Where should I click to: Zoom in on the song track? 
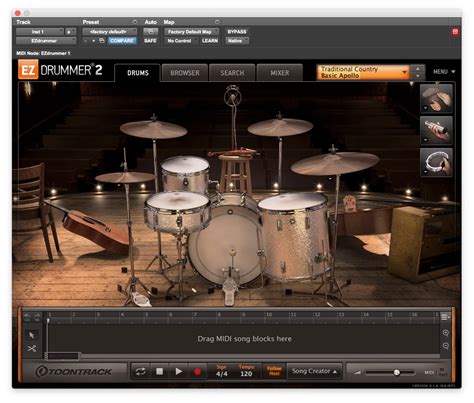(x=446, y=333)
